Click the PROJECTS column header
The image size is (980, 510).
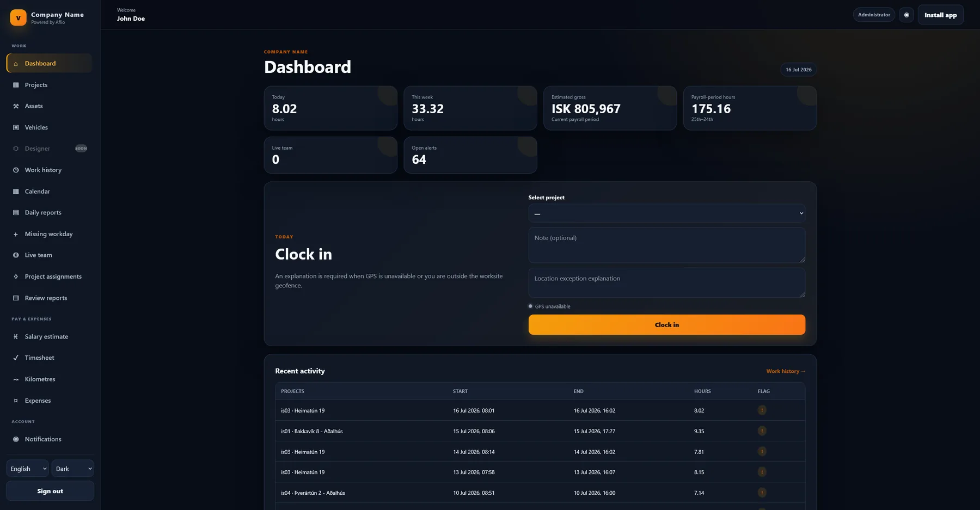(x=292, y=391)
